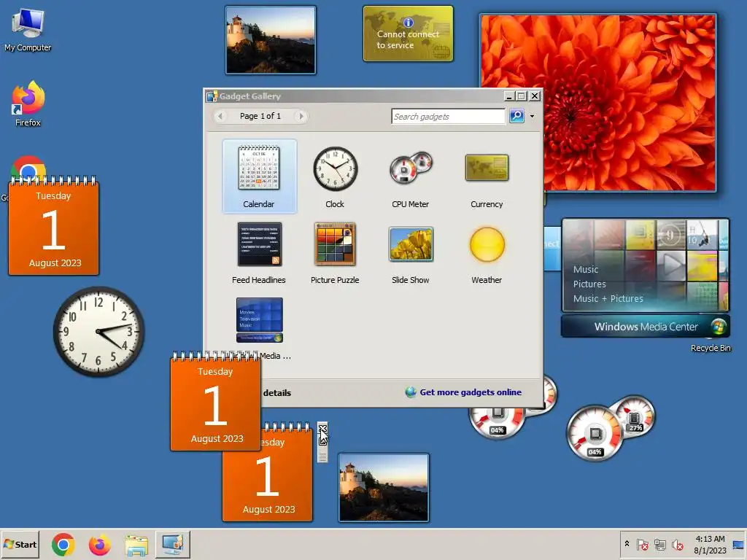Open Get more gadgets online link
Screen dimensions: 747x560
pyautogui.click(x=471, y=392)
